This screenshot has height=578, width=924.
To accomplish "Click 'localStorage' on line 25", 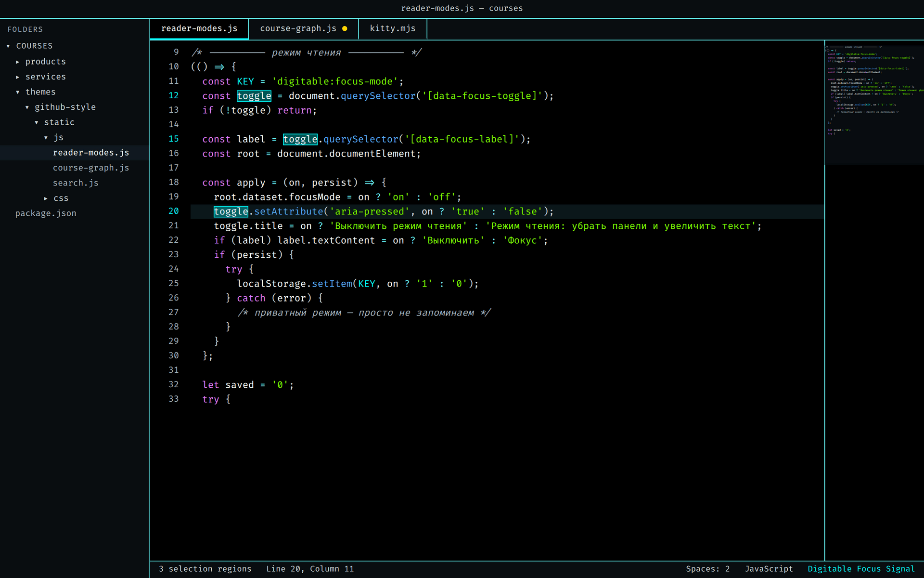I will (271, 284).
